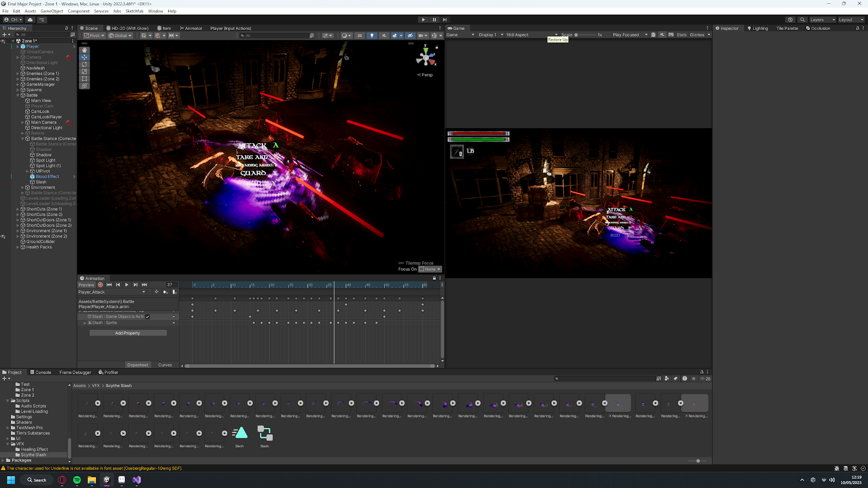Switch to Curves view in Animation window
Image resolution: width=868 pixels, height=488 pixels.
tap(165, 365)
